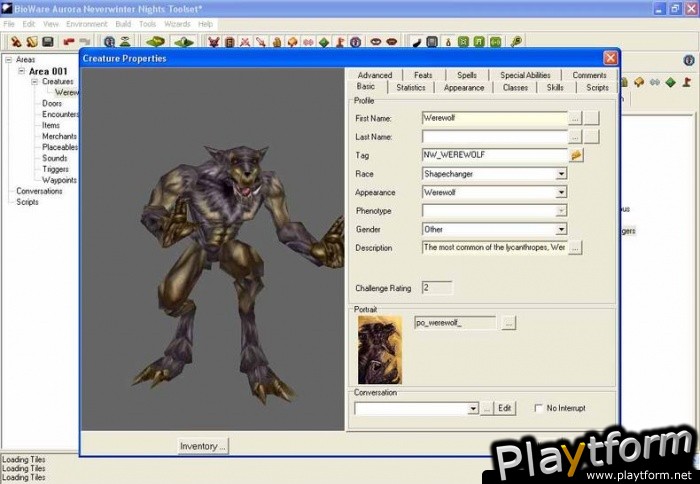This screenshot has height=484, width=700.
Task: Open the Inventory button
Action: point(203,446)
